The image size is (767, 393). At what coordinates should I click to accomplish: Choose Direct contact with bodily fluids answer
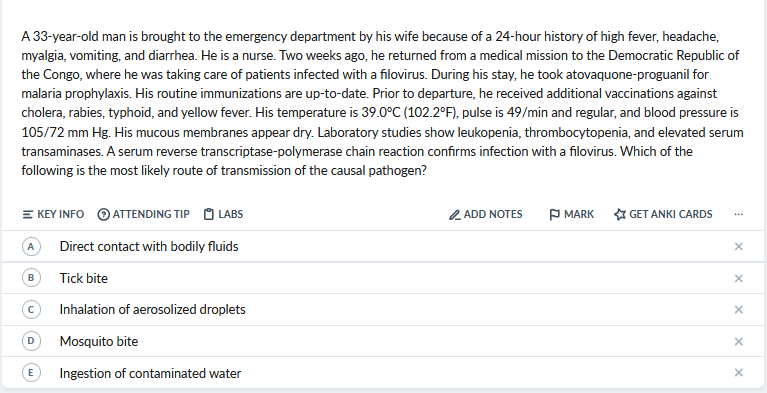click(x=149, y=247)
